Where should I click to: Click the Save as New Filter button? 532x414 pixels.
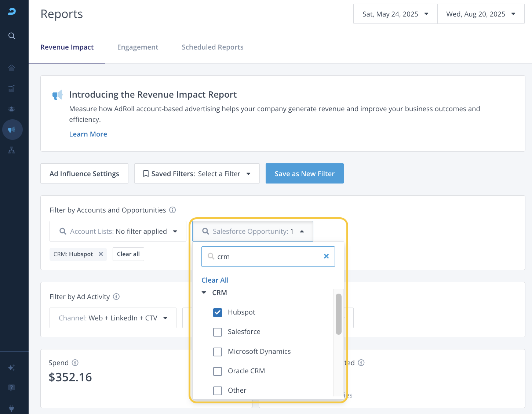(x=304, y=174)
